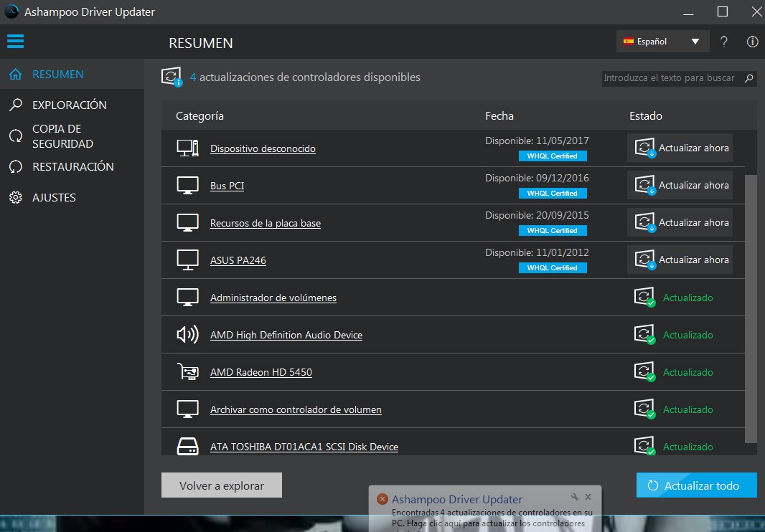Click the search magnifier icon

749,78
